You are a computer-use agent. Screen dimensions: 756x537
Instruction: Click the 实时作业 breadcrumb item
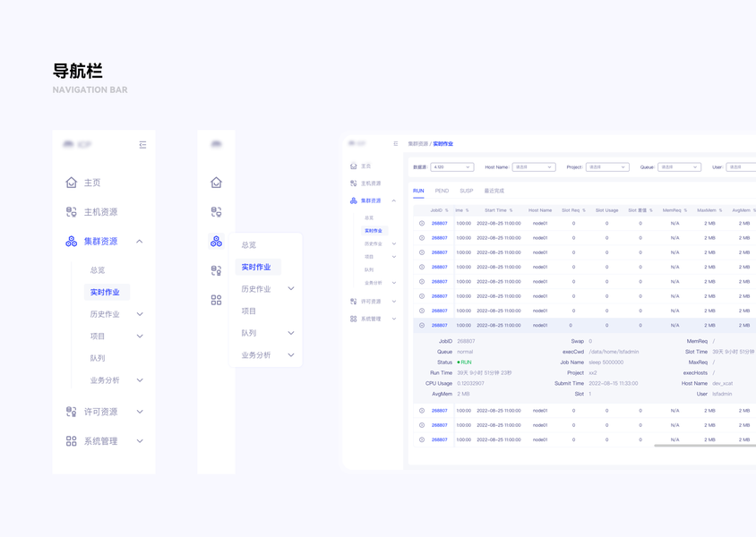click(x=443, y=143)
